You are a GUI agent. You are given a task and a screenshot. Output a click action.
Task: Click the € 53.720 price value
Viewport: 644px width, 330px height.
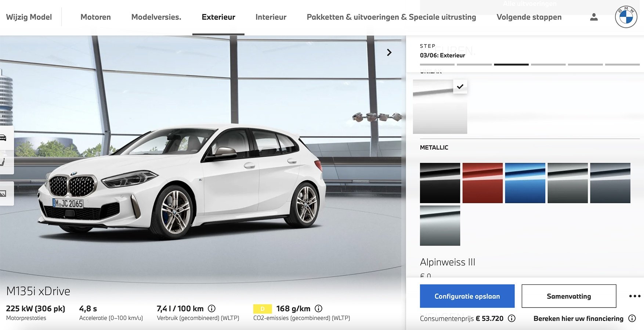[489, 319]
